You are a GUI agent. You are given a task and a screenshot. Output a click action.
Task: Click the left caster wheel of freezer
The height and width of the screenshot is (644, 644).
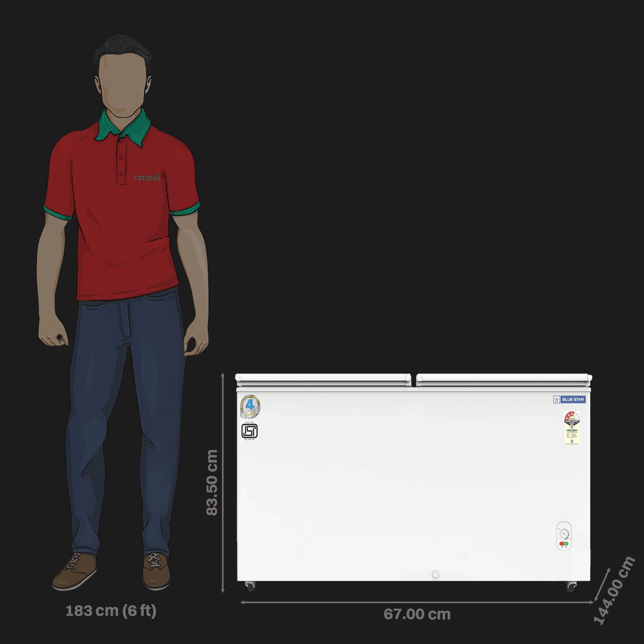[x=250, y=586]
